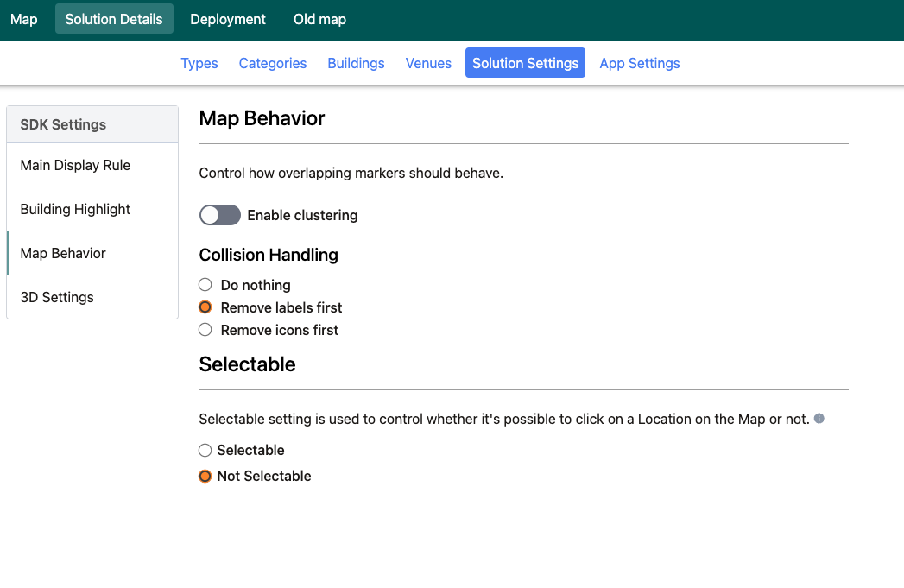Image resolution: width=904 pixels, height=588 pixels.
Task: Choose 'Remove labels first' radio button
Action: [x=205, y=307]
